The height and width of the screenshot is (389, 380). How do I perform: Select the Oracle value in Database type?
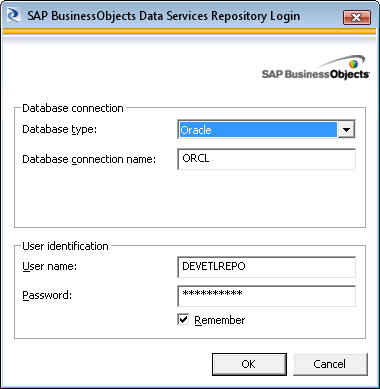tap(258, 129)
